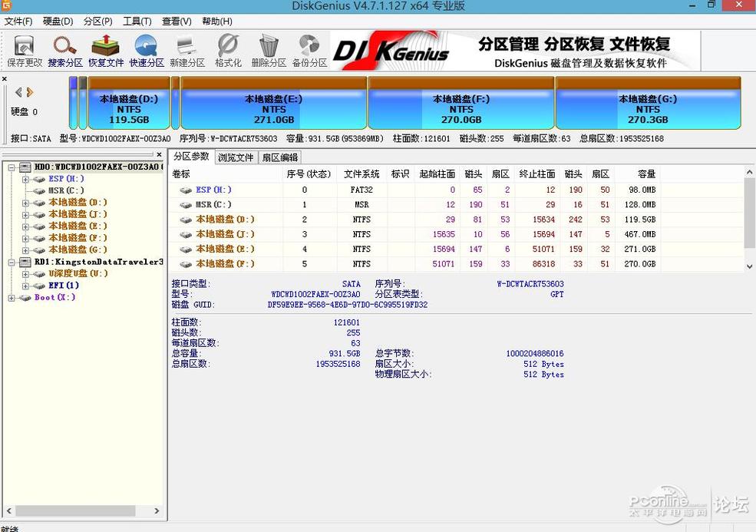Click the disk GUID value text

(x=348, y=305)
